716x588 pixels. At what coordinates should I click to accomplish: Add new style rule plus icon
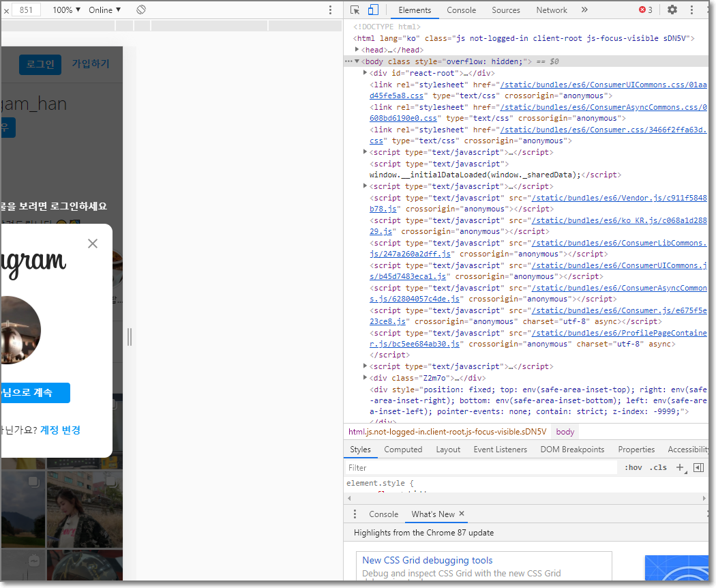(x=681, y=467)
